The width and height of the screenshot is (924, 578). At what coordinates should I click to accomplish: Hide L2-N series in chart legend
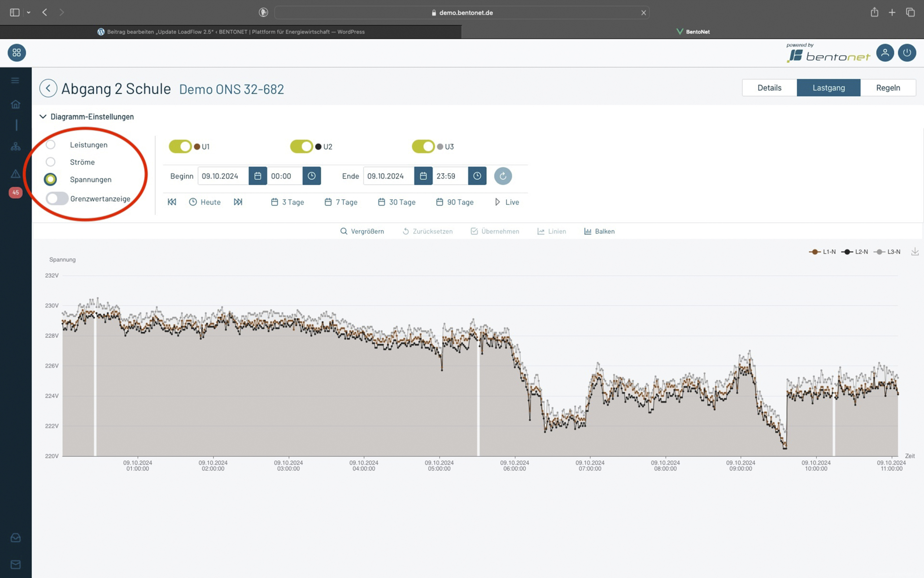coord(854,251)
